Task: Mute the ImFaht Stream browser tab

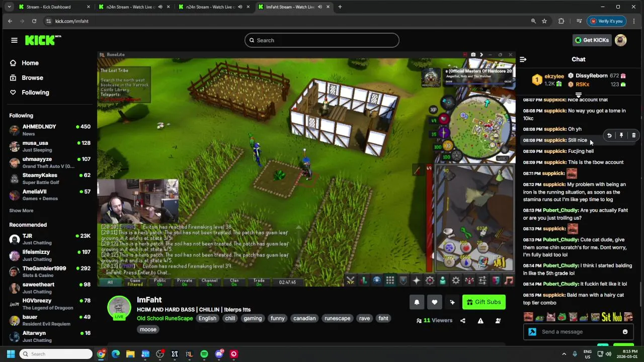Action: (319, 7)
